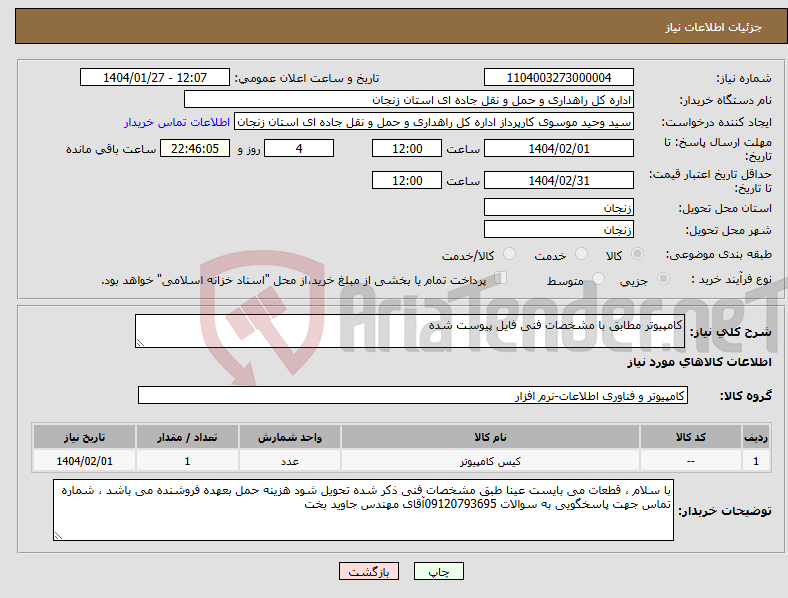Image resolution: width=788 pixels, height=598 pixels.
Task: Click the شهر محل تحویل field
Action: [558, 229]
